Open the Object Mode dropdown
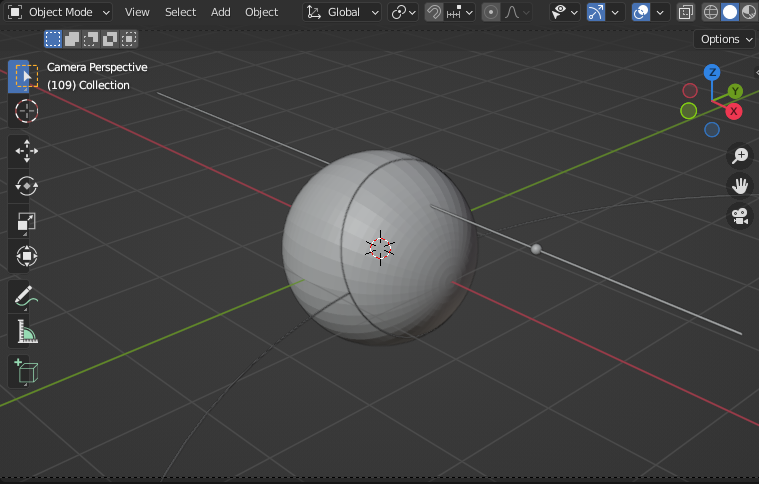This screenshot has width=759, height=484. pyautogui.click(x=58, y=12)
